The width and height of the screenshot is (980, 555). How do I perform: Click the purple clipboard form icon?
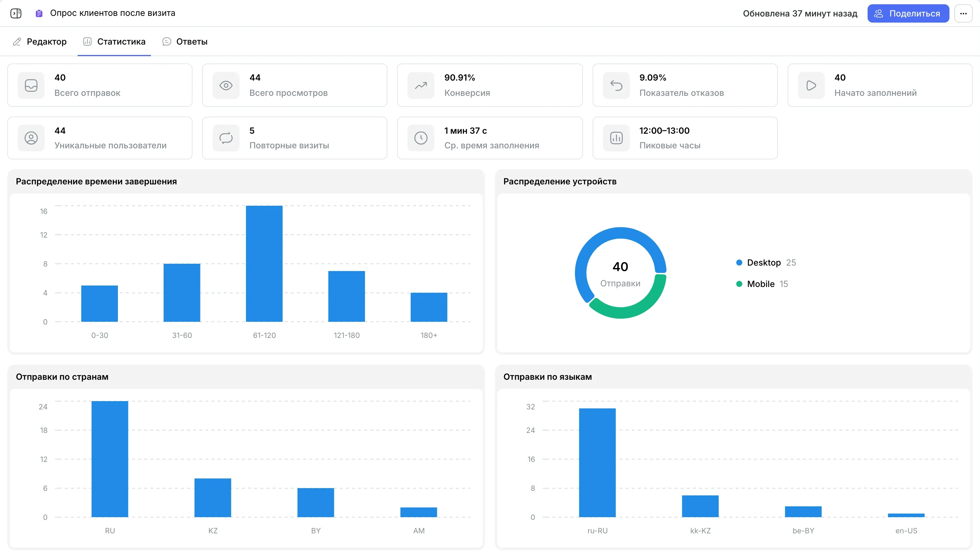tap(39, 13)
